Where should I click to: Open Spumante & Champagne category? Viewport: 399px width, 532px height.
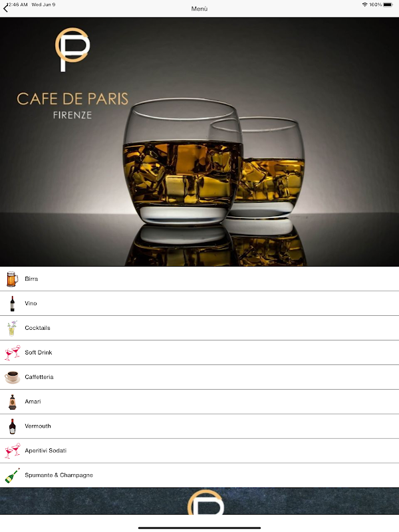(199, 475)
